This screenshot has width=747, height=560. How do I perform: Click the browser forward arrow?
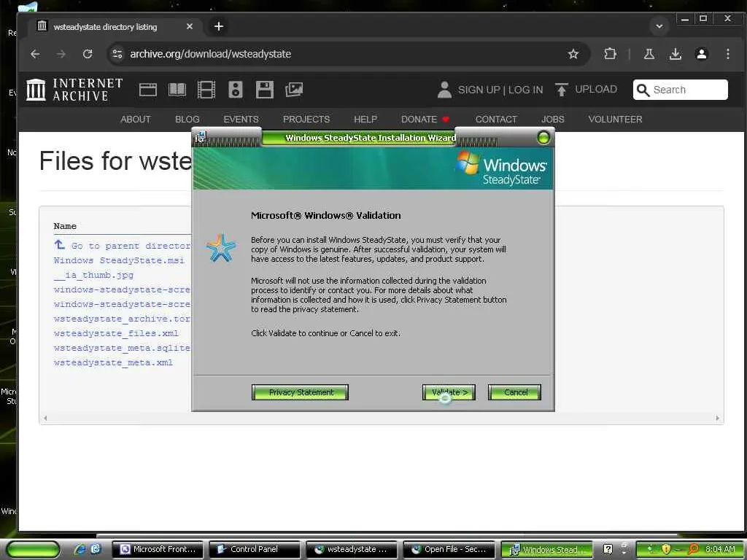pyautogui.click(x=61, y=54)
